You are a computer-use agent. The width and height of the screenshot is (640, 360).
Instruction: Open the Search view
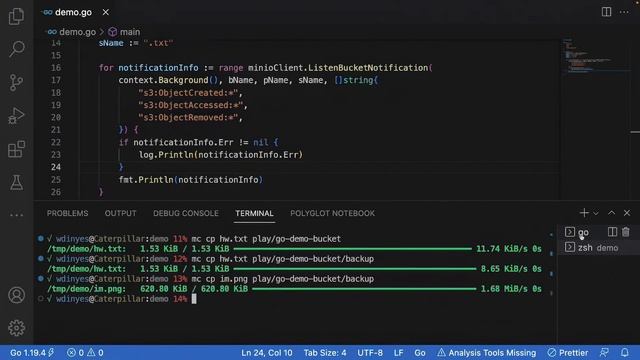16,49
